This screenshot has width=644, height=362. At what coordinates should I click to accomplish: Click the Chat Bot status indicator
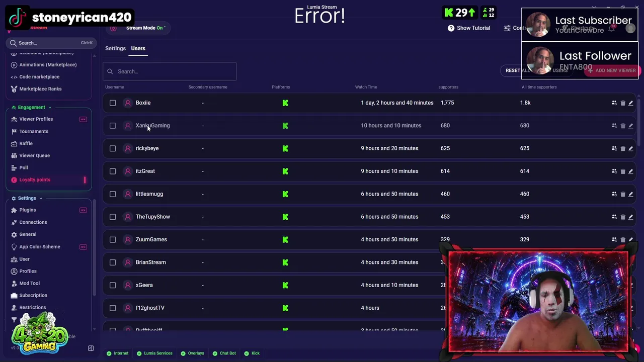224,353
